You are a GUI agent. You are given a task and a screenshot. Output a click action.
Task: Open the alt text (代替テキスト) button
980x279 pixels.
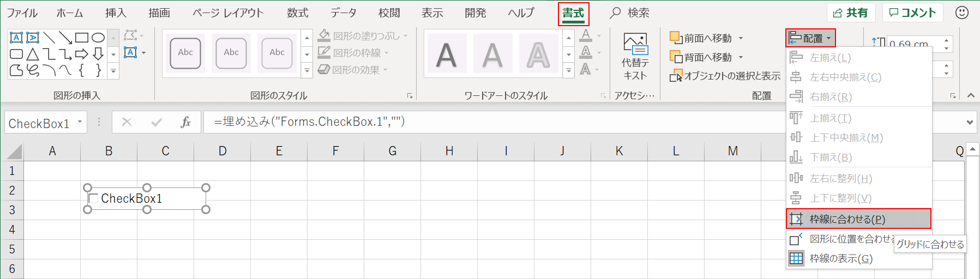[x=635, y=57]
